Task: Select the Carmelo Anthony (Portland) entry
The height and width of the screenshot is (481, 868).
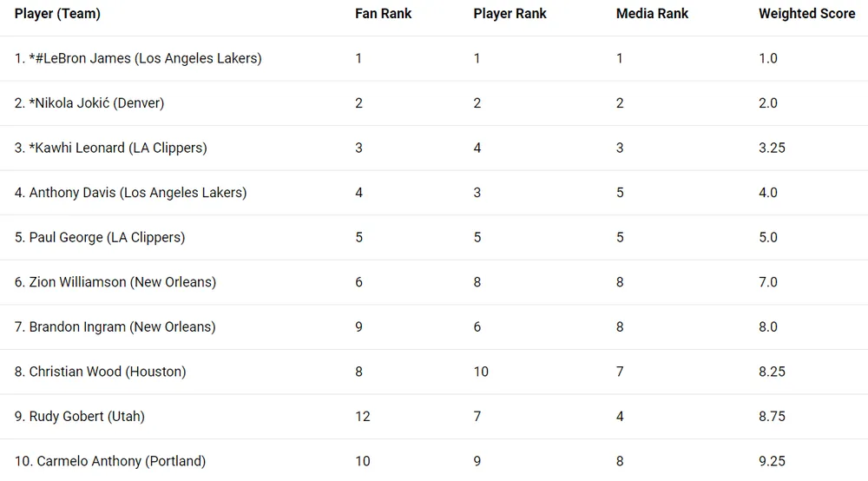Action: coord(110,461)
